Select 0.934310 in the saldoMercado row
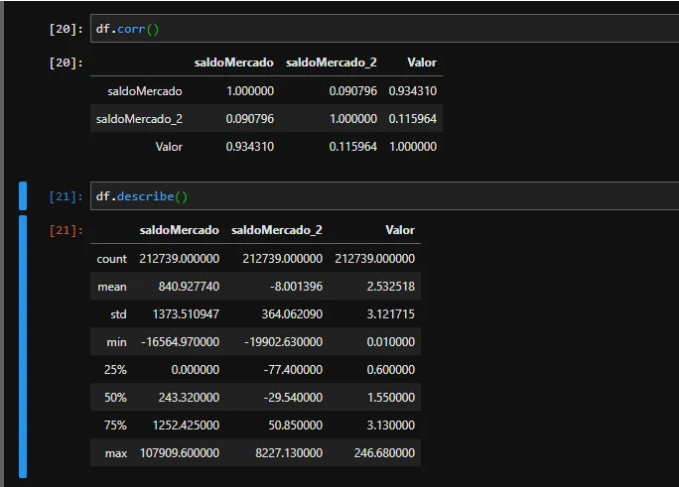The image size is (679, 487). [x=413, y=91]
